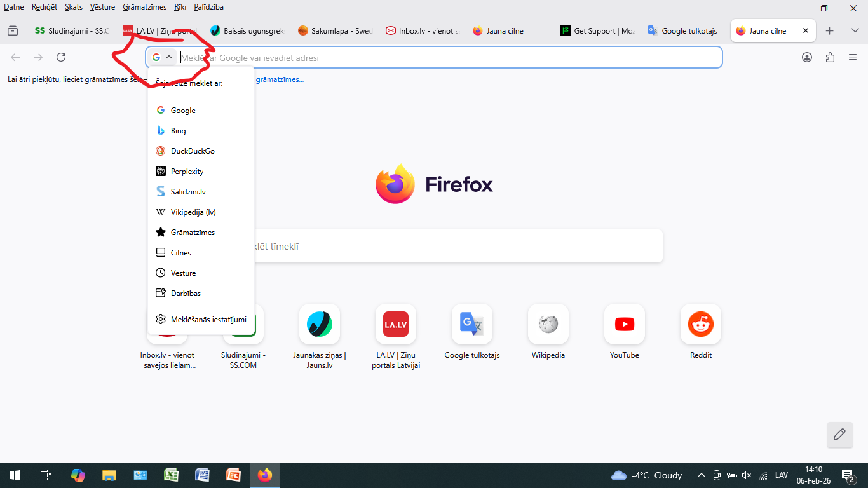This screenshot has height=488, width=868.
Task: Expand the list all tabs chevron
Action: pos(855,30)
